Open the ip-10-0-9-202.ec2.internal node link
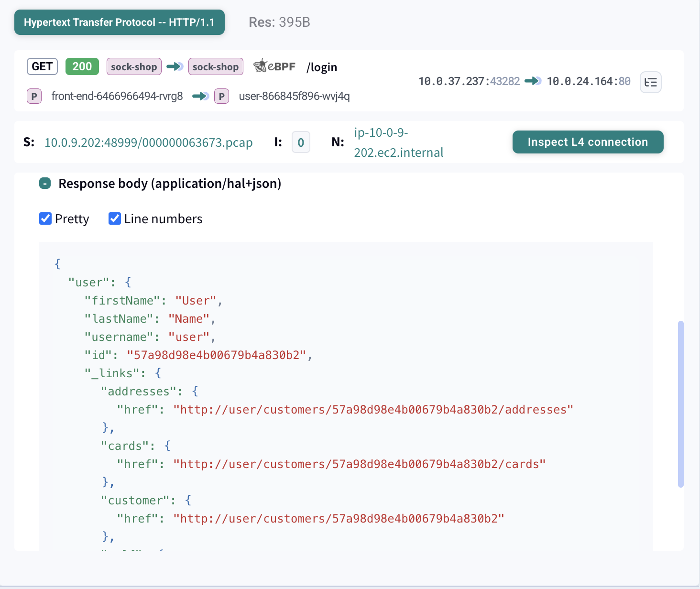Screen dimensions: 700x589 pyautogui.click(x=399, y=142)
